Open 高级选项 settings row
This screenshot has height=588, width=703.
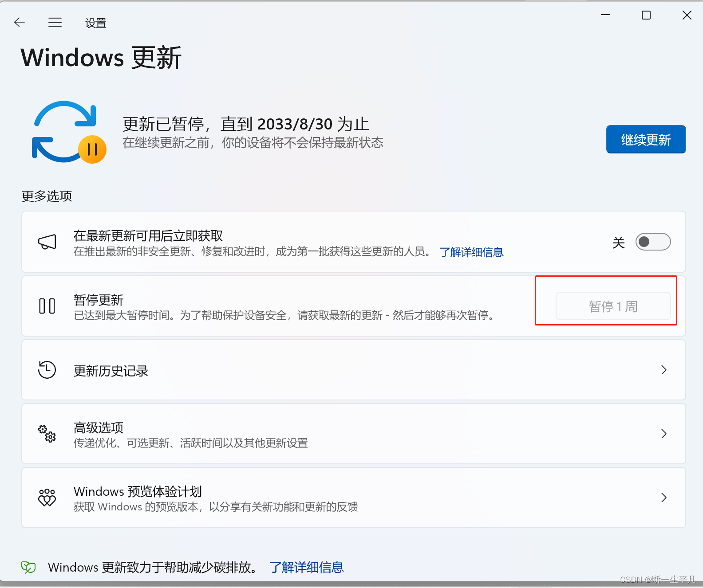[353, 434]
